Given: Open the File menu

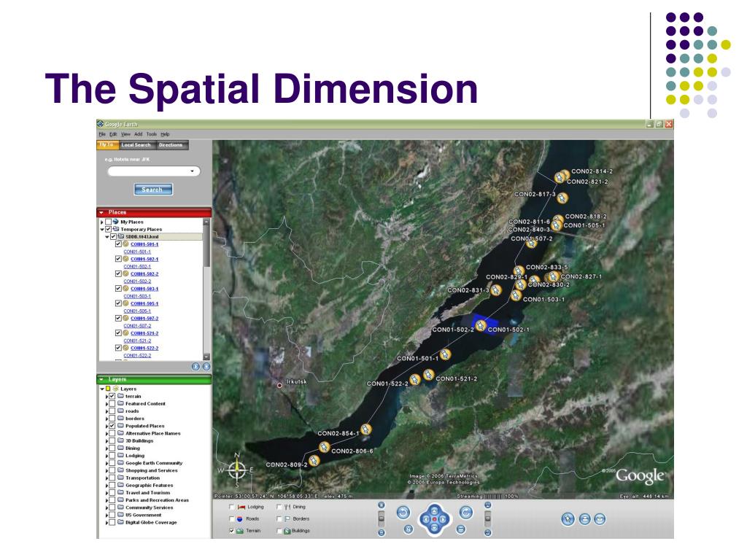Looking at the screenshot, I should pos(102,134).
